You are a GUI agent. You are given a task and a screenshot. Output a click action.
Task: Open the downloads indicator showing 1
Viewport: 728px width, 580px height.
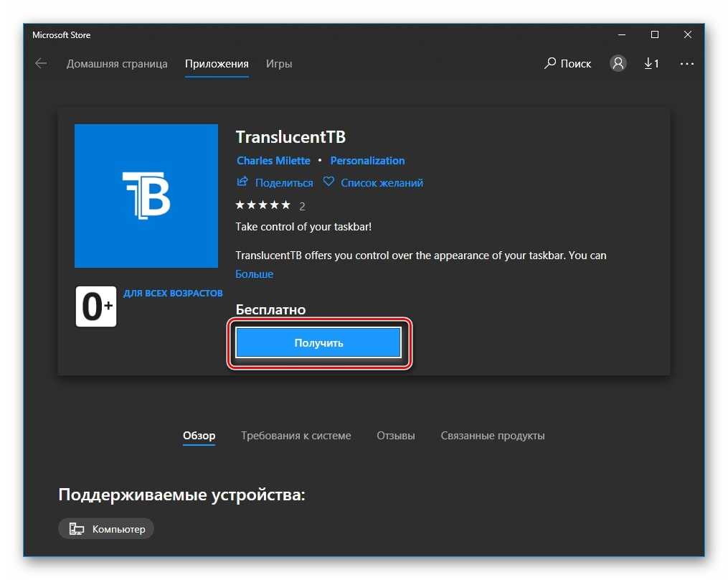click(x=651, y=63)
